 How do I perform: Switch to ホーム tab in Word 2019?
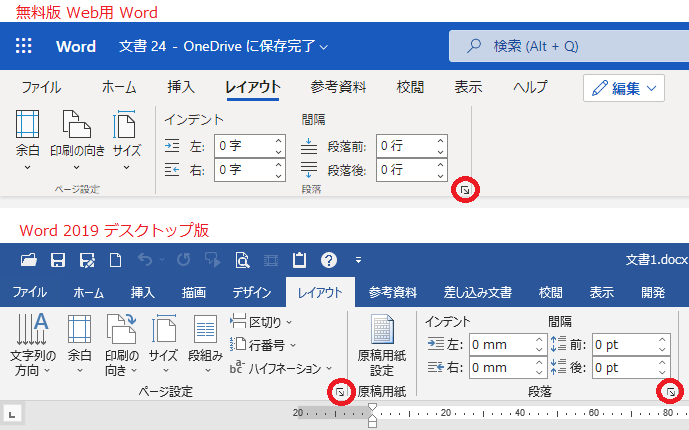coord(88,292)
